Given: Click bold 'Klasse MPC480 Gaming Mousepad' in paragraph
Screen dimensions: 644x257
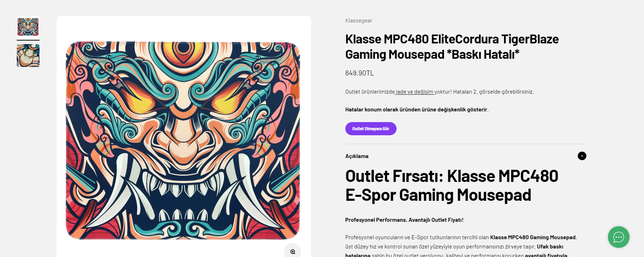Looking at the screenshot, I should click(533, 237).
